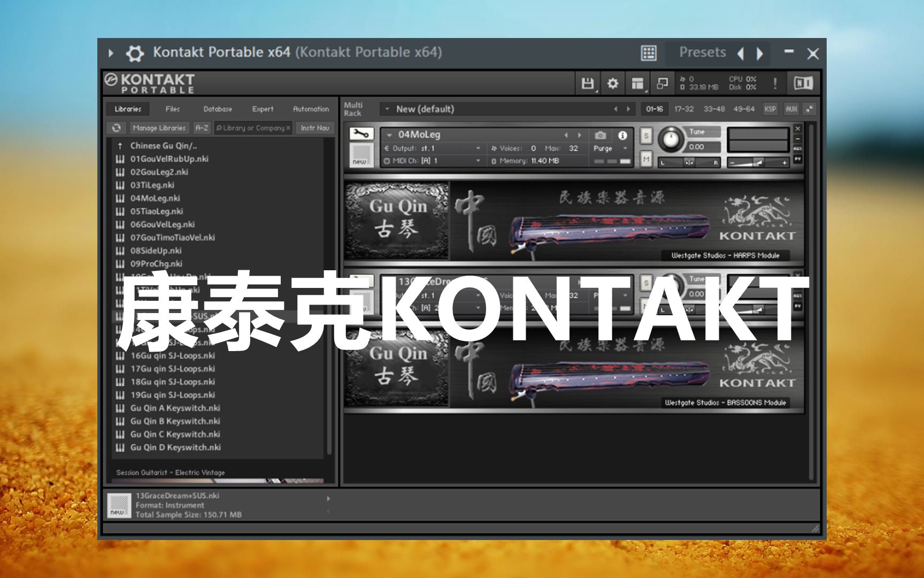Load previous multi with left arrow
The width and height of the screenshot is (924, 578).
click(615, 109)
